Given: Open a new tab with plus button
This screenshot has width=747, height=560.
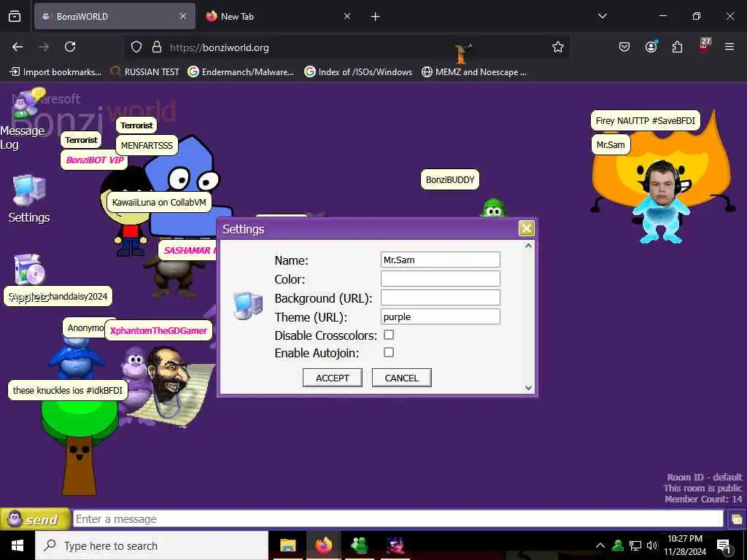Looking at the screenshot, I should 375,17.
